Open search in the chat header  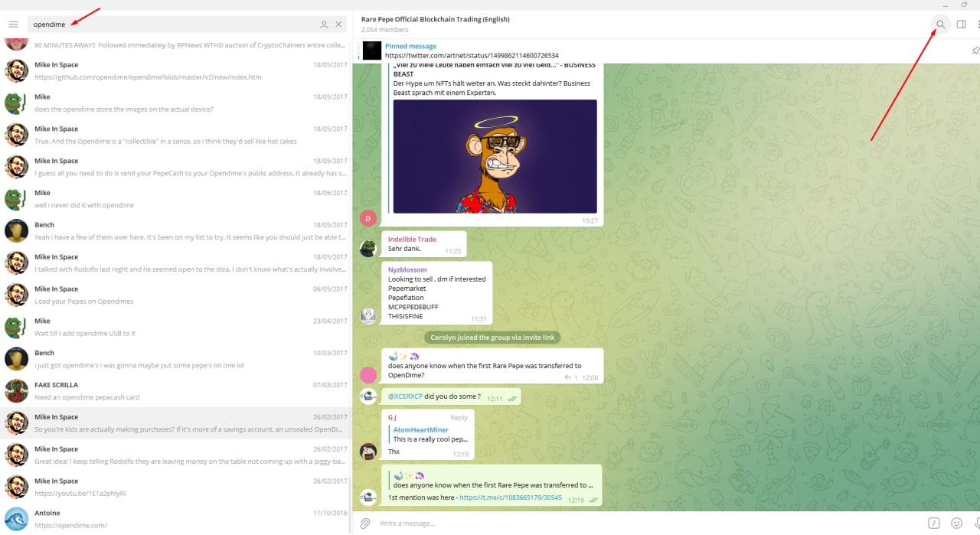[940, 24]
